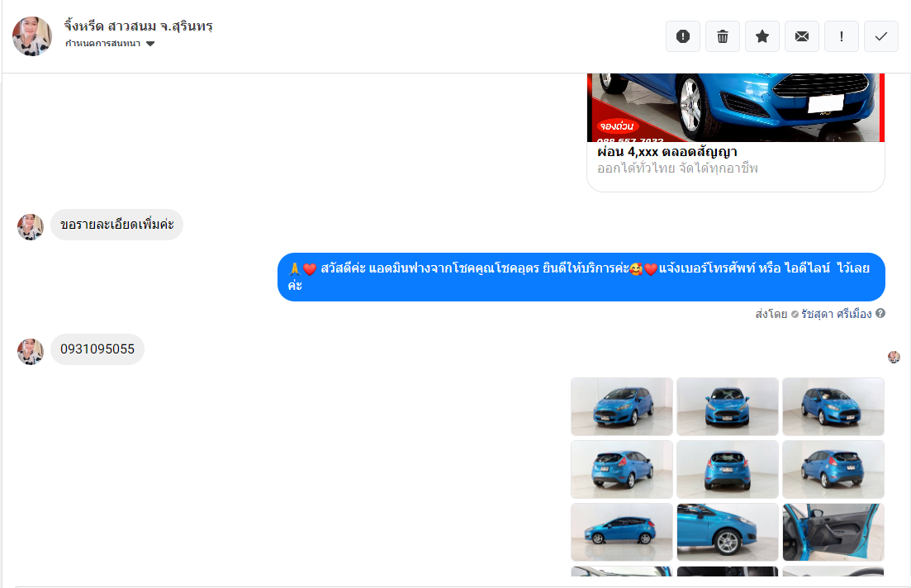Open the open door interior panel photo

pyautogui.click(x=833, y=532)
